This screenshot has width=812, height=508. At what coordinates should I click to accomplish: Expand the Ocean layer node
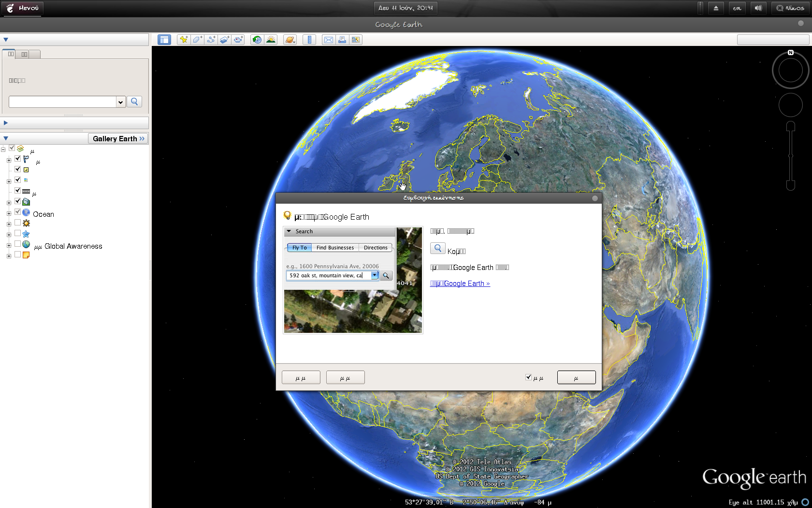point(9,213)
